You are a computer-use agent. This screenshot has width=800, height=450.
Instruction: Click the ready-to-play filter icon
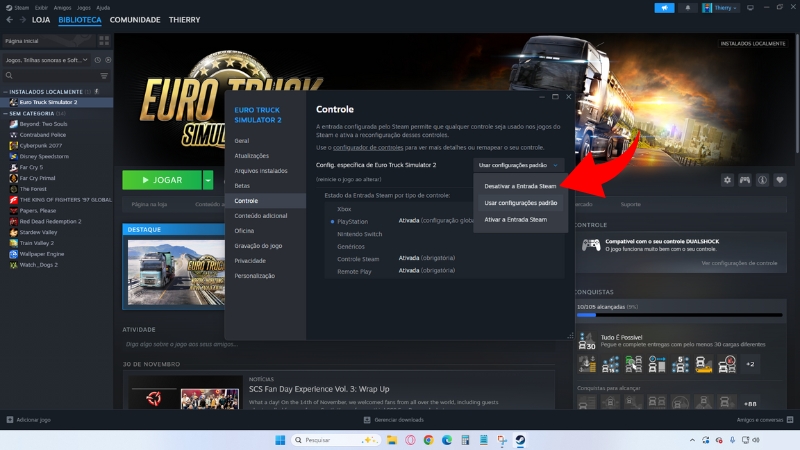108,60
